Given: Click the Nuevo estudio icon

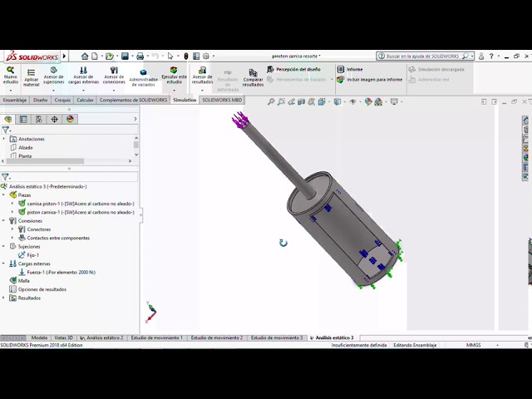Looking at the screenshot, I should 11,75.
